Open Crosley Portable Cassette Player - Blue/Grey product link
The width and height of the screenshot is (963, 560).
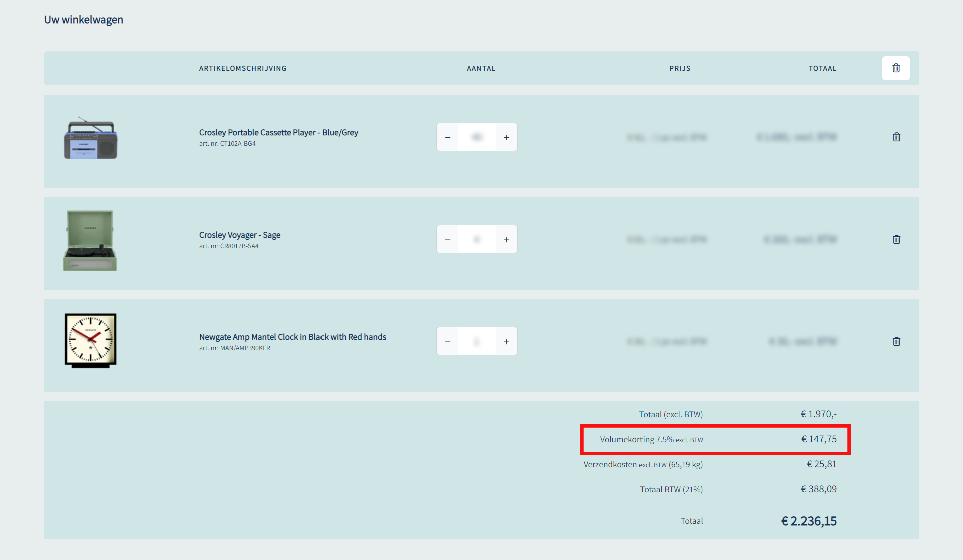pos(278,132)
